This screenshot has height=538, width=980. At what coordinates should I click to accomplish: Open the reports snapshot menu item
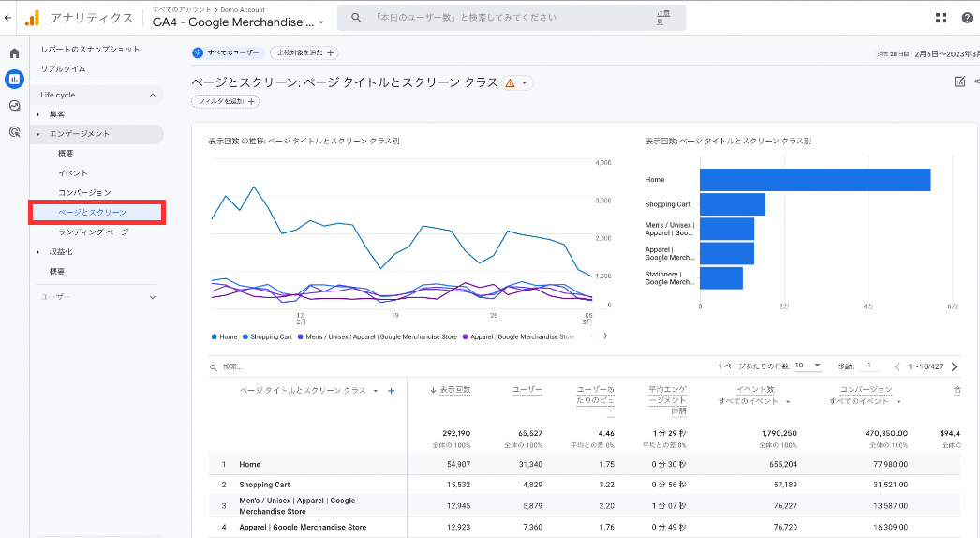pyautogui.click(x=90, y=50)
